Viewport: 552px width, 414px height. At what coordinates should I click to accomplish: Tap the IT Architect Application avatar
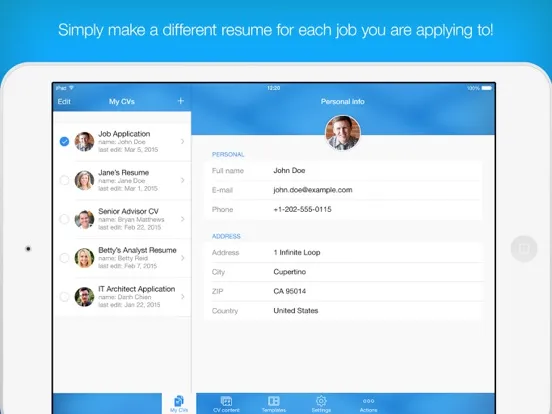[x=84, y=296]
